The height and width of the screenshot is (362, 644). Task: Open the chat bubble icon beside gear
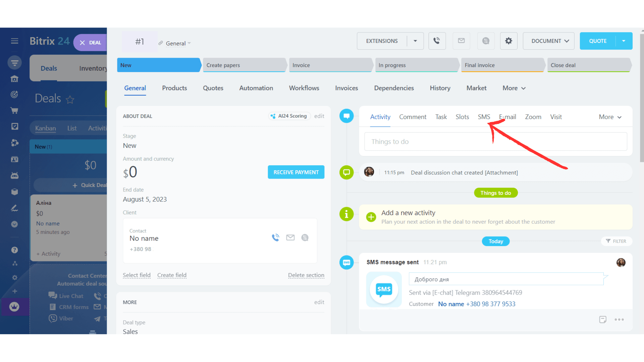tap(486, 41)
